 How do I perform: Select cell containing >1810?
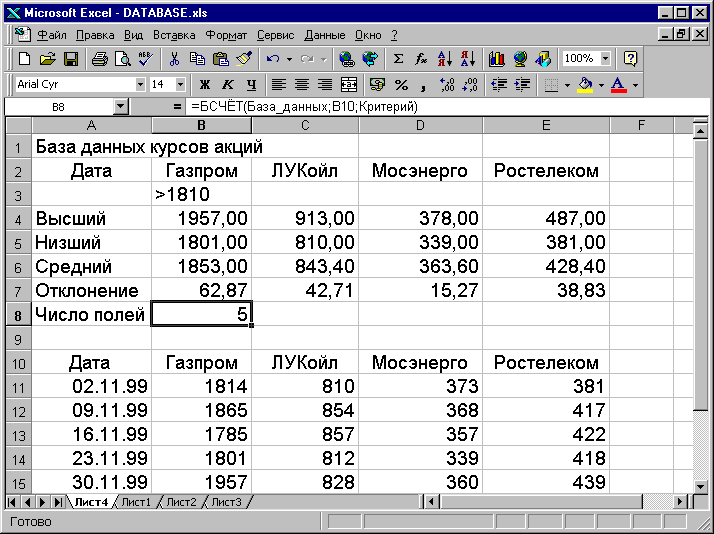pyautogui.click(x=201, y=195)
